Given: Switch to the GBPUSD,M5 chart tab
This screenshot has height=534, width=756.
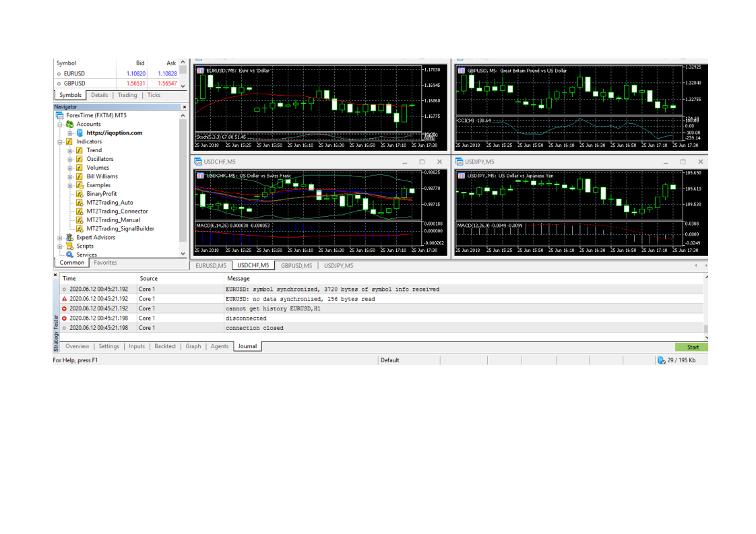Looking at the screenshot, I should [296, 266].
